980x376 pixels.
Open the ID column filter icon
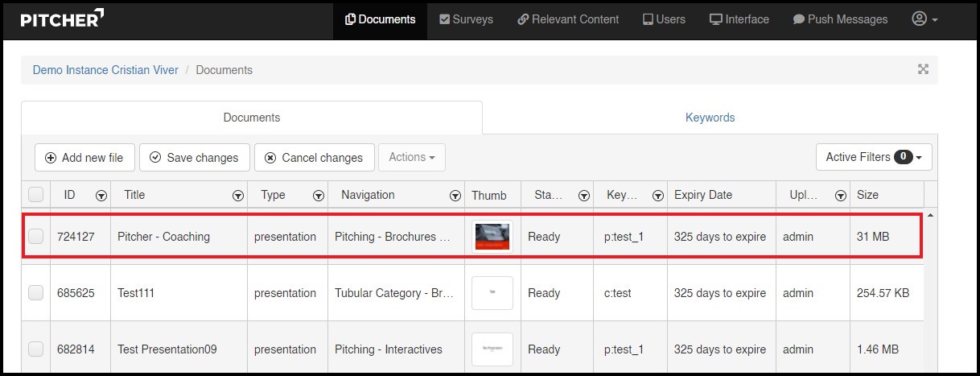pos(101,196)
